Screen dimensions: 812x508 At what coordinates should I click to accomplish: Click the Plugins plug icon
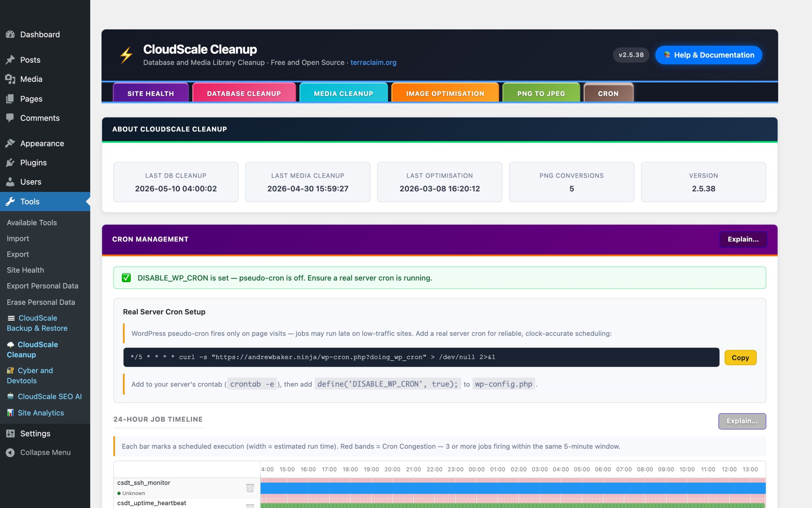click(x=10, y=163)
